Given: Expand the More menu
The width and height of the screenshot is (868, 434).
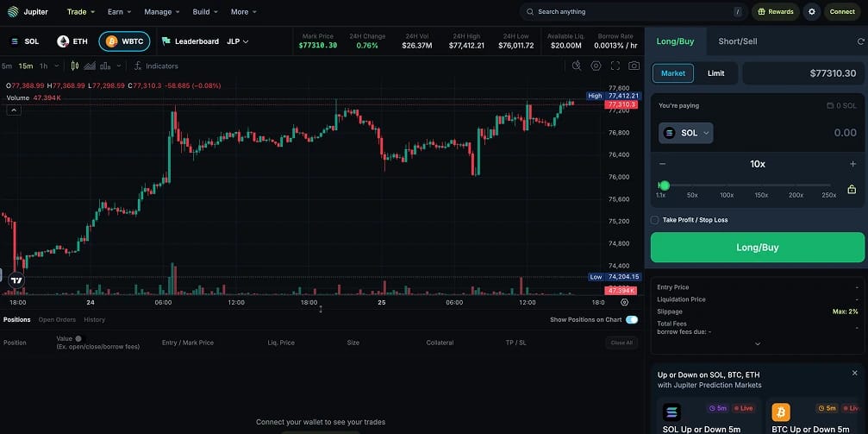Looking at the screenshot, I should point(244,11).
